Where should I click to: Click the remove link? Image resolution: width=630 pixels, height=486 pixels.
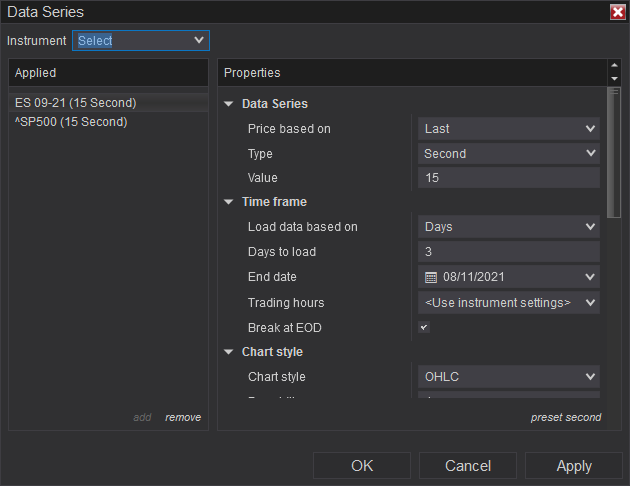pyautogui.click(x=183, y=417)
